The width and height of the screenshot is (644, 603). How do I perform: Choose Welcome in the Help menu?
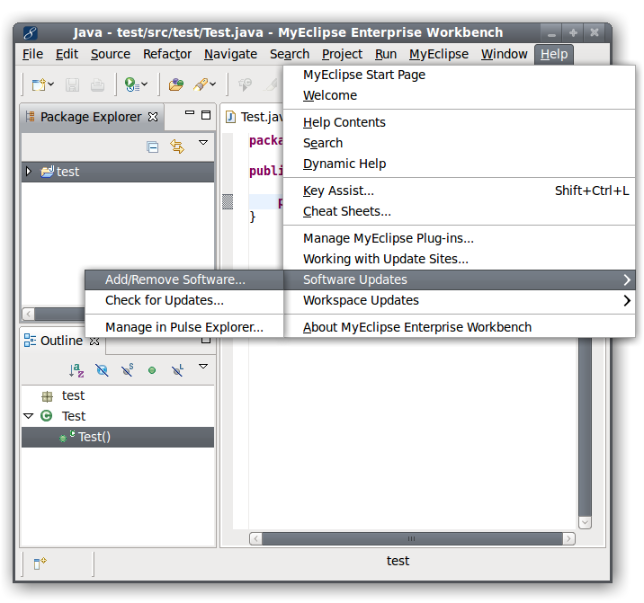[459, 95]
